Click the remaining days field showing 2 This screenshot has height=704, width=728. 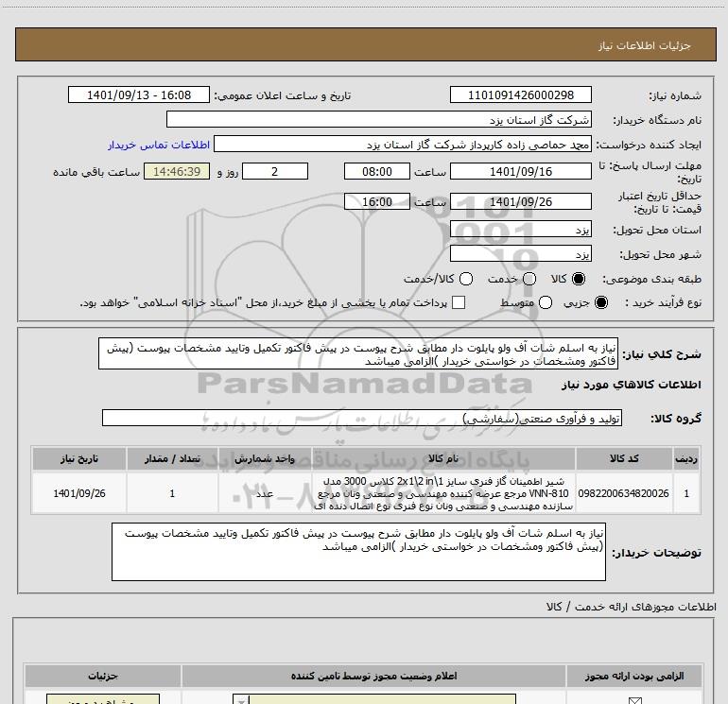[275, 171]
